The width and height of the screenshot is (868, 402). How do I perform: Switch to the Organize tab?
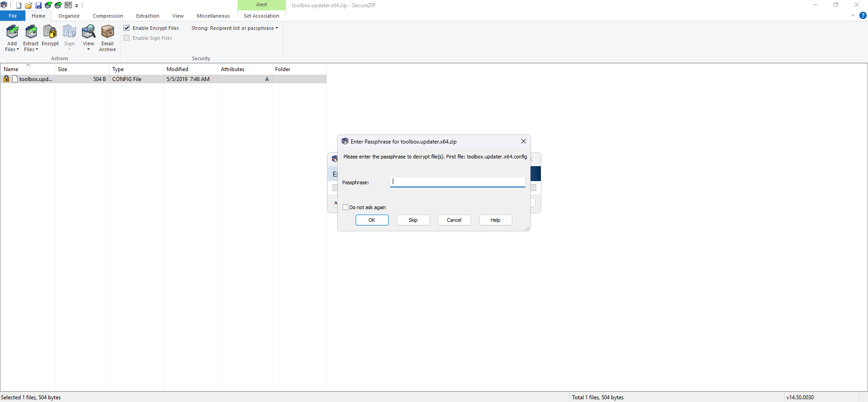pyautogui.click(x=69, y=16)
